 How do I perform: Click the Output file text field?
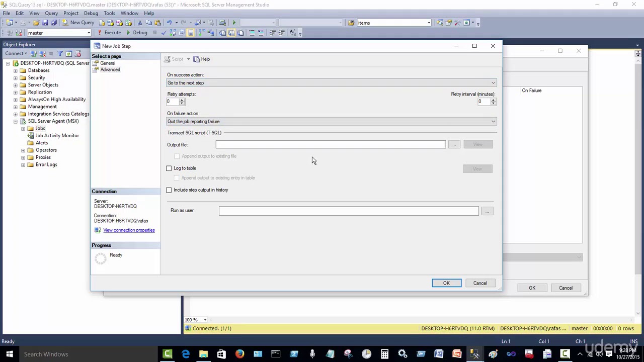(x=331, y=145)
